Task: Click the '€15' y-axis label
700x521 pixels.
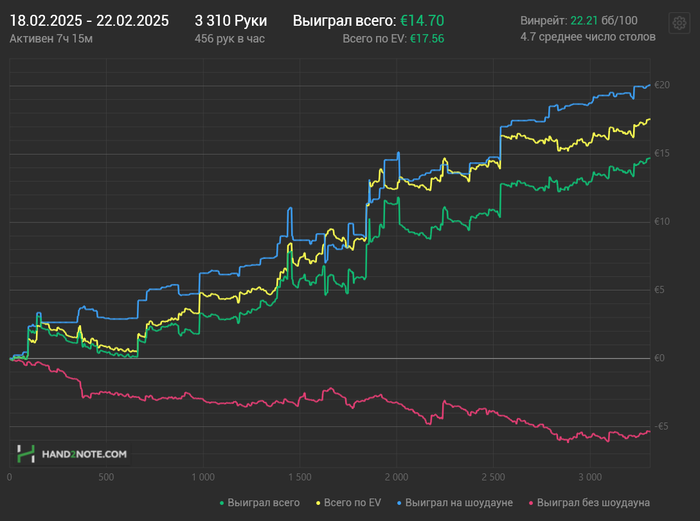Action: pyautogui.click(x=662, y=153)
